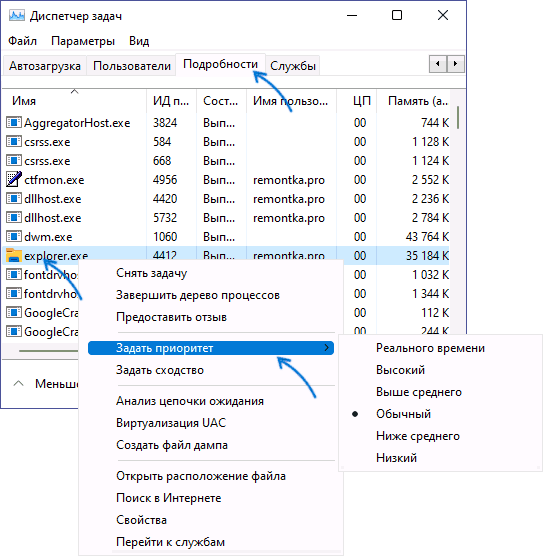Image resolution: width=543 pixels, height=556 pixels.
Task: Click the icon of dllhost.exe PID 4420
Action: pos(14,199)
